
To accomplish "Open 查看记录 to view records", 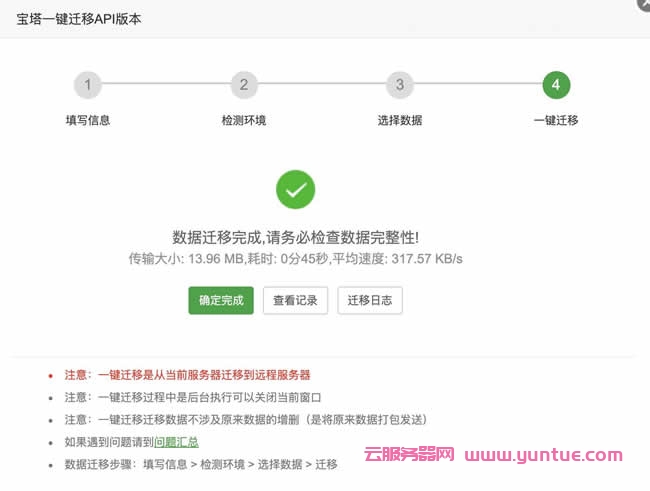I will point(295,300).
